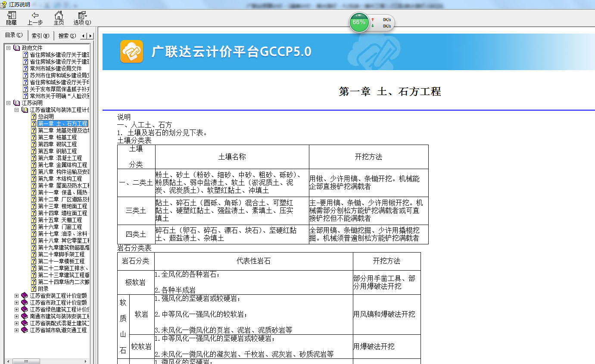This screenshot has height=364, width=595.
Task: Open 第十六章 门窗工程 topic
Action: (60, 227)
